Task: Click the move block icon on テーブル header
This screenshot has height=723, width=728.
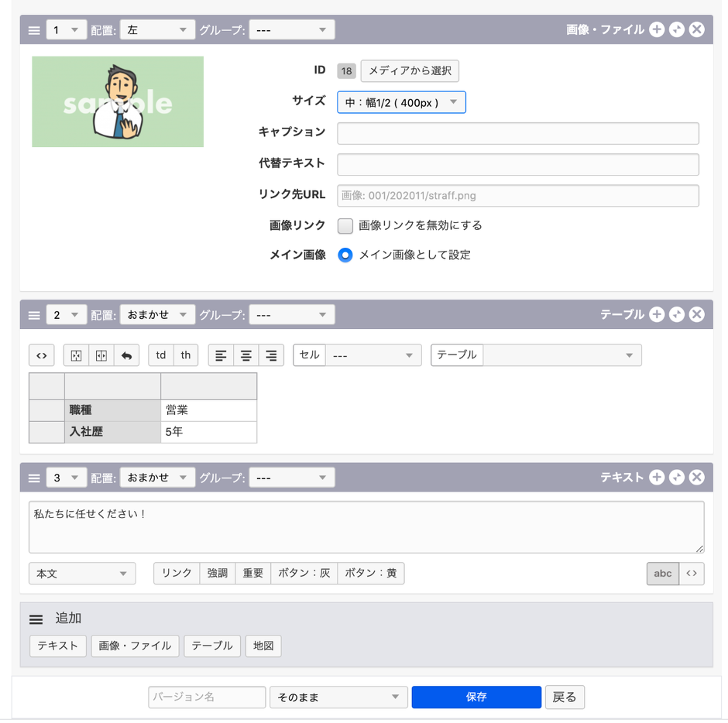Action: (x=677, y=314)
